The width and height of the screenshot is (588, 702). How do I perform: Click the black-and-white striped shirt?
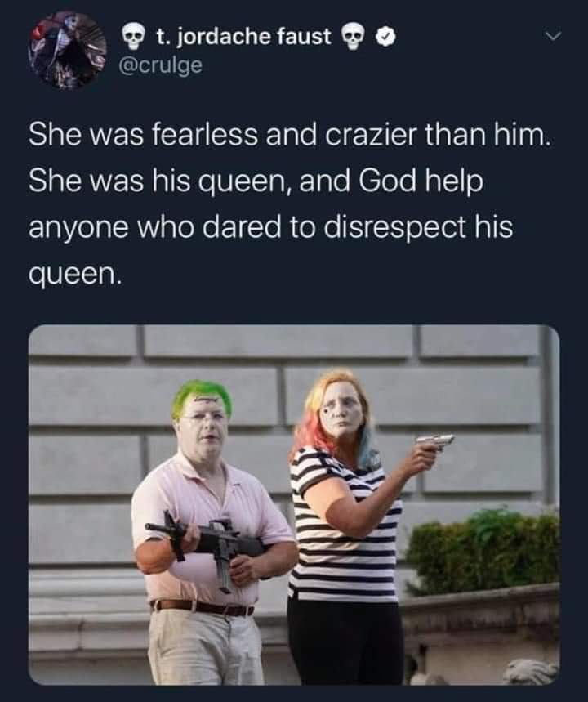pyautogui.click(x=345, y=524)
